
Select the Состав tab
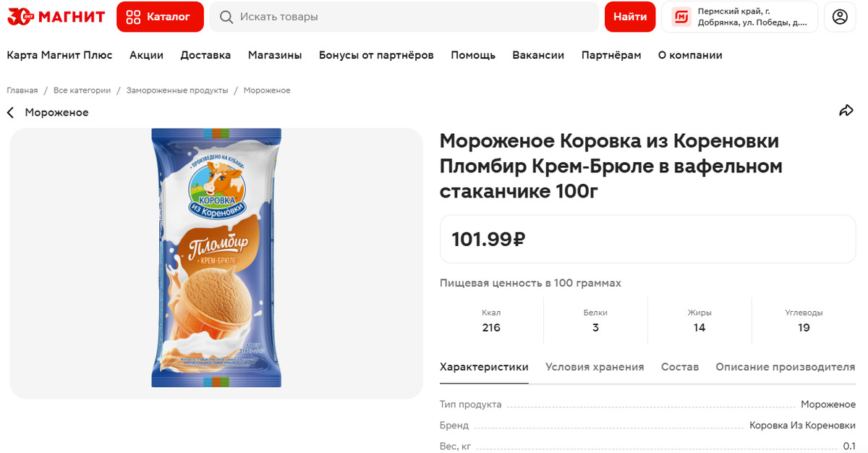click(x=680, y=367)
